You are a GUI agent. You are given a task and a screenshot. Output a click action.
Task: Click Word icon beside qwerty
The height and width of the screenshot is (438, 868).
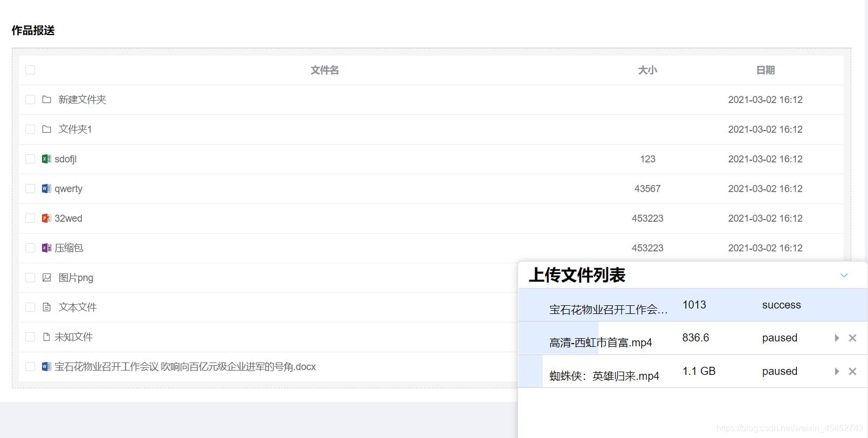pyautogui.click(x=47, y=188)
